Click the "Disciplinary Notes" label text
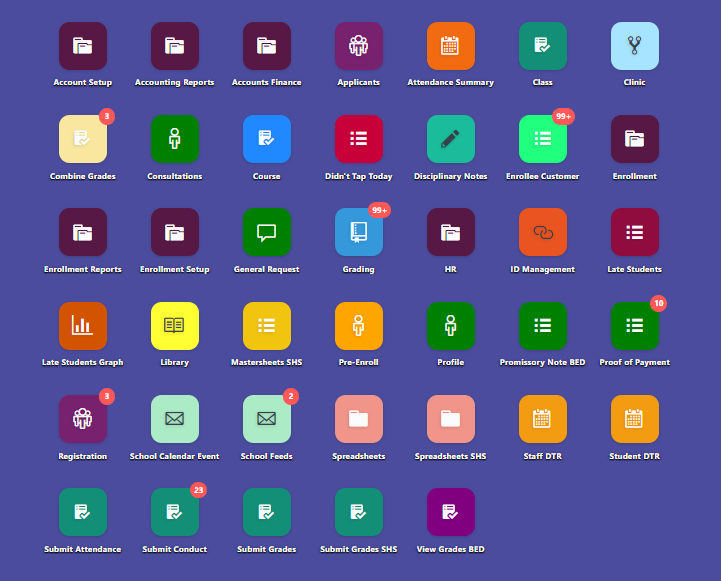The width and height of the screenshot is (721, 581). (451, 177)
